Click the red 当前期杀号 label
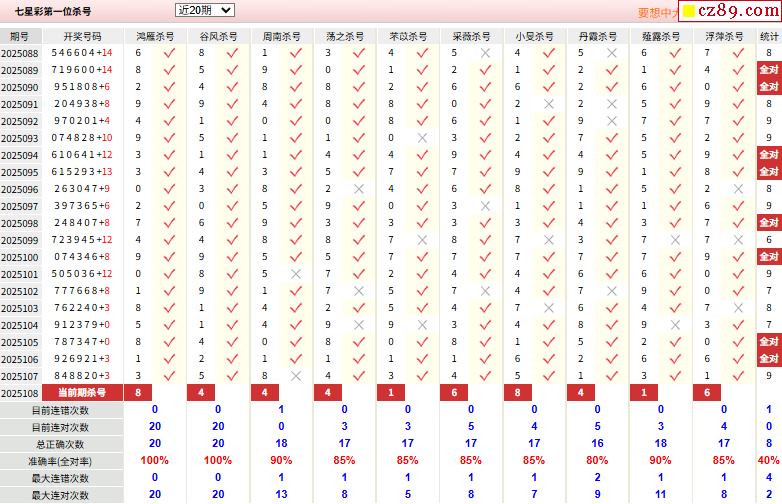Screen dimensions: 782x504 coord(82,393)
